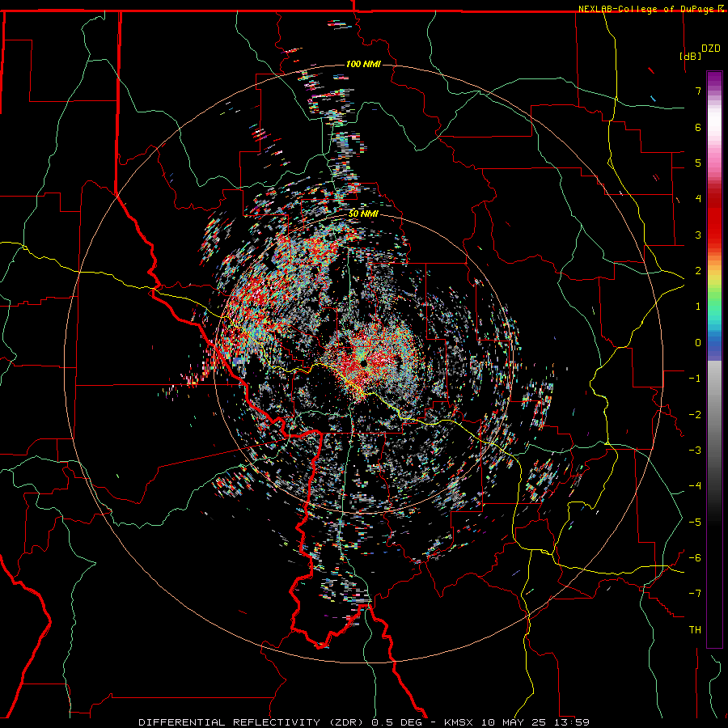
Task: Click the 50 NMI range ring label
Action: point(363,214)
